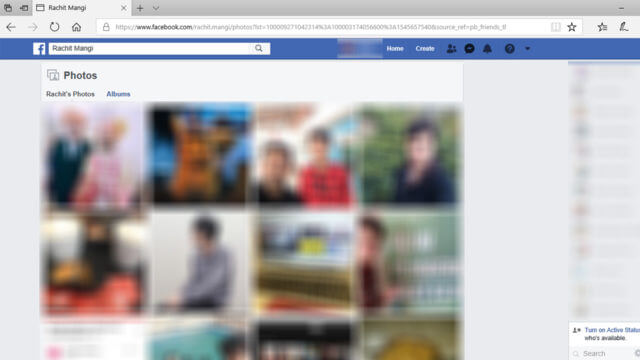640x360 pixels.
Task: Click the search magnifier button
Action: tap(259, 48)
